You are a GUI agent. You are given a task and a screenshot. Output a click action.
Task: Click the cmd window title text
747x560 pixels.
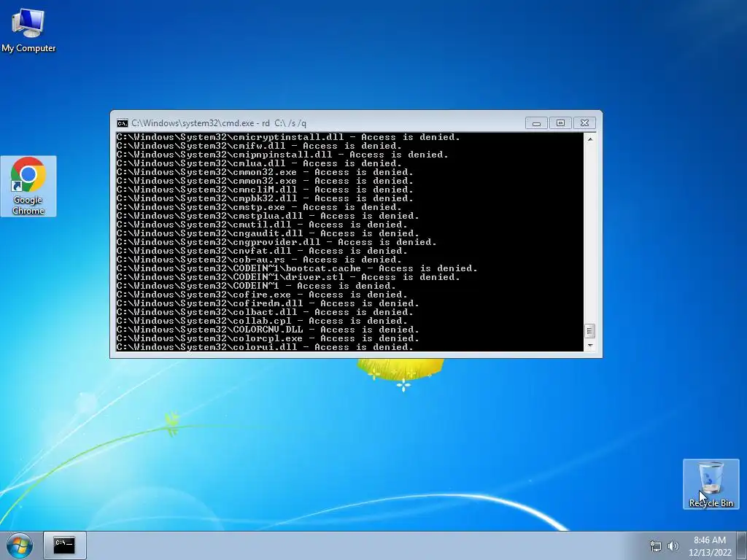point(219,123)
